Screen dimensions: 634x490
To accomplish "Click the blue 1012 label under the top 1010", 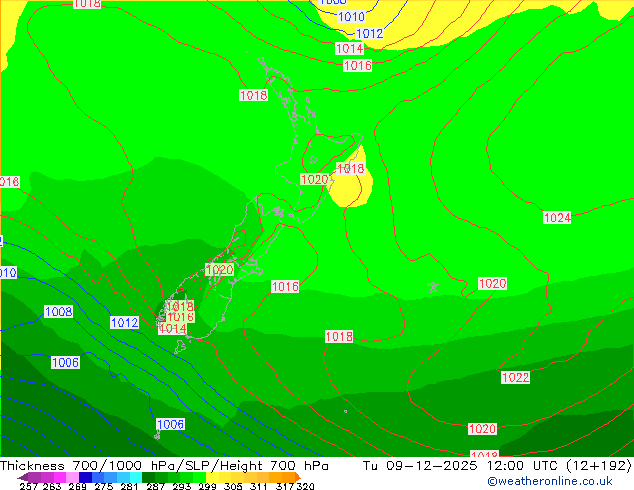I will (x=370, y=34).
